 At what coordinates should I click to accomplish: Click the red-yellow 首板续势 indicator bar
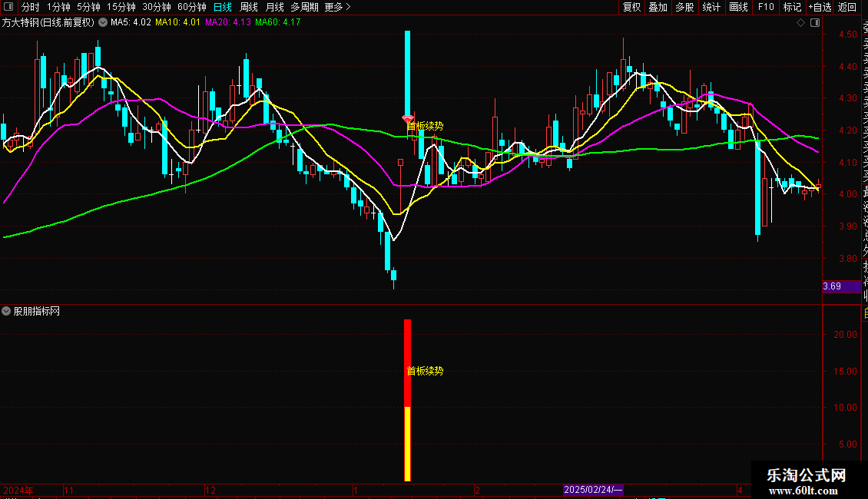pos(407,400)
